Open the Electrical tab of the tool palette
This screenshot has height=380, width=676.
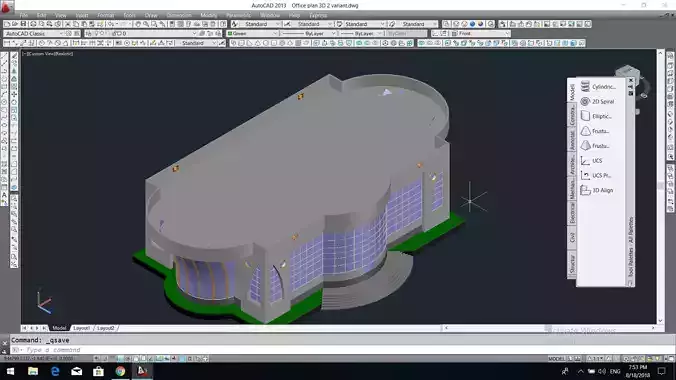572,213
